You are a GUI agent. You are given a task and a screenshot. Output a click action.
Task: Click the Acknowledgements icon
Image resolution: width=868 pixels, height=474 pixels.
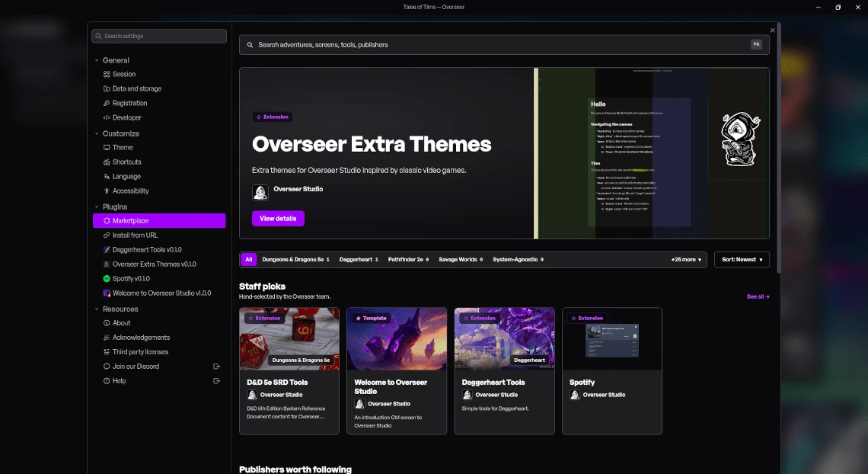click(107, 338)
